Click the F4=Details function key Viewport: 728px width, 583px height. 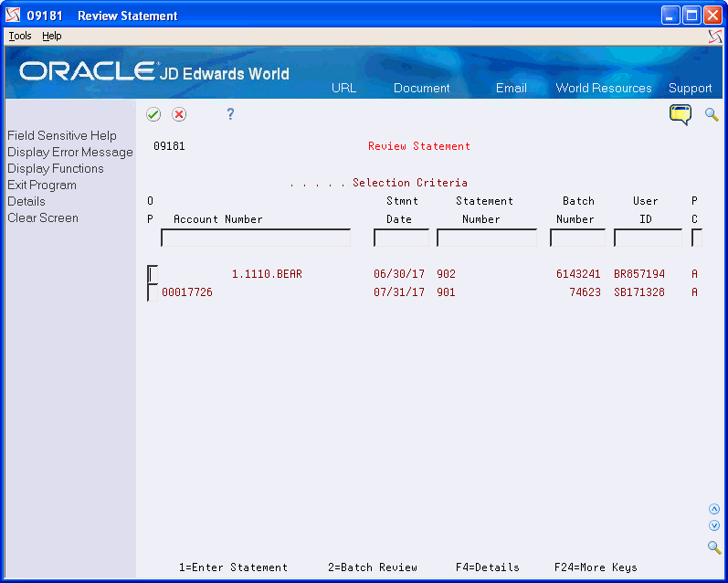coord(488,567)
